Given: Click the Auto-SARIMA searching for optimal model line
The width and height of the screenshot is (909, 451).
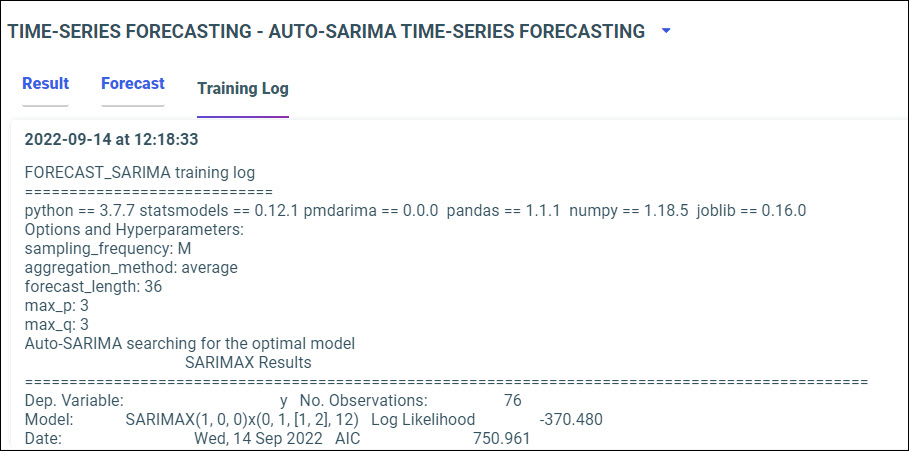Looking at the screenshot, I should point(190,343).
